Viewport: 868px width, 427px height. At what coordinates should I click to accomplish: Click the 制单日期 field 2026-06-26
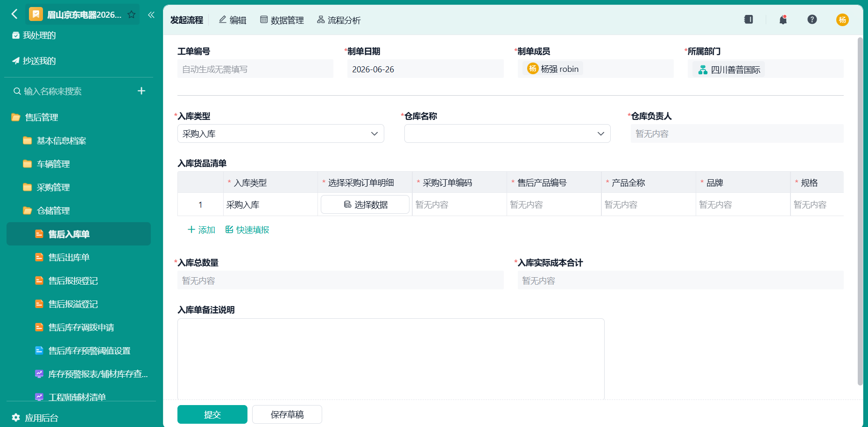pos(425,69)
